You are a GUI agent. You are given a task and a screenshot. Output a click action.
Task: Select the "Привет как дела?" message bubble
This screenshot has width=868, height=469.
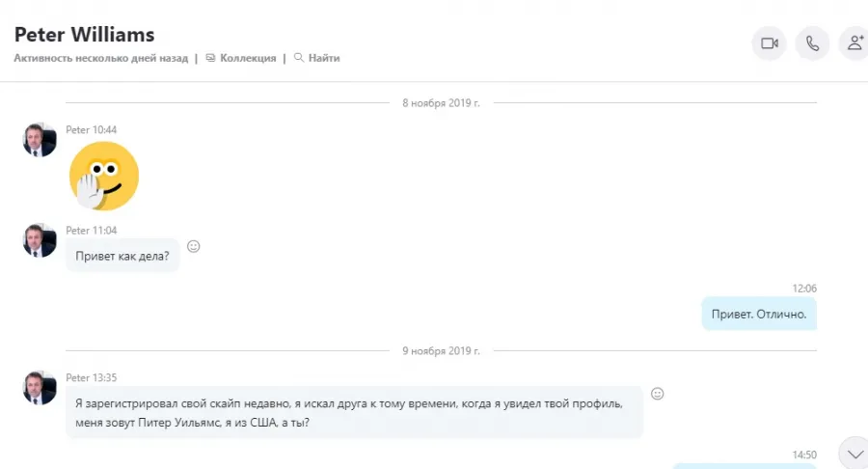pyautogui.click(x=122, y=256)
